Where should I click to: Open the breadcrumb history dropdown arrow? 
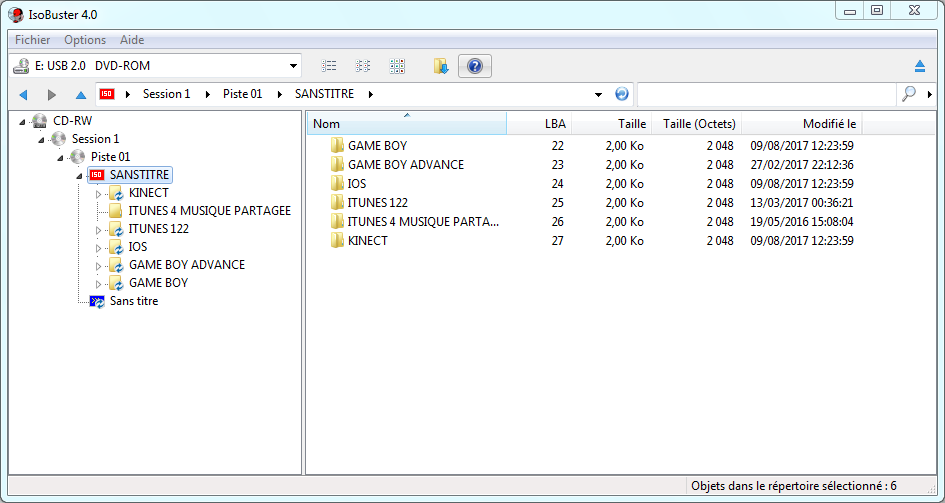click(598, 95)
